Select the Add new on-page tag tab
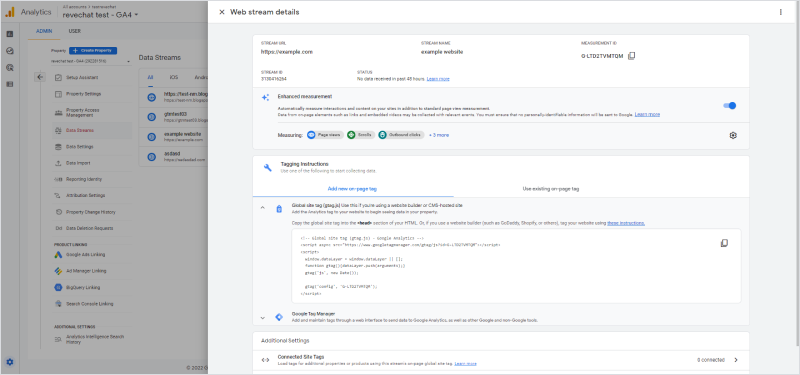The image size is (800, 375). point(353,189)
